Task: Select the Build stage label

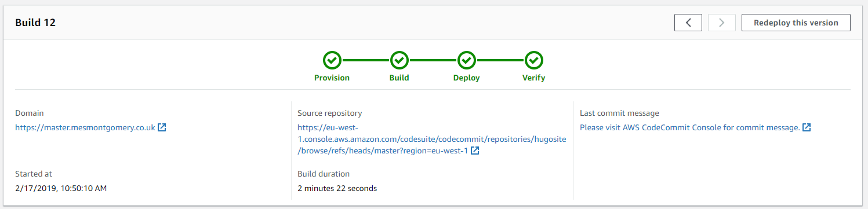Action: 400,78
